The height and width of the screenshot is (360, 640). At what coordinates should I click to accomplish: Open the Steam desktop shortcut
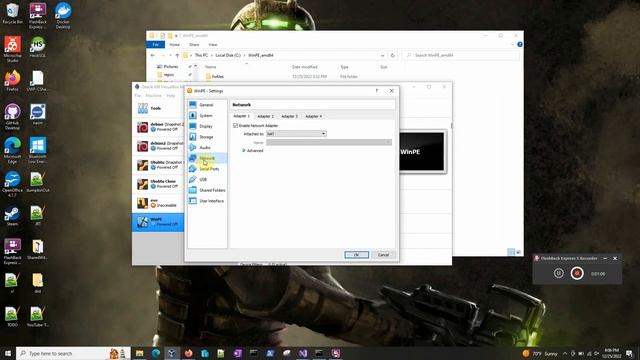[12, 216]
